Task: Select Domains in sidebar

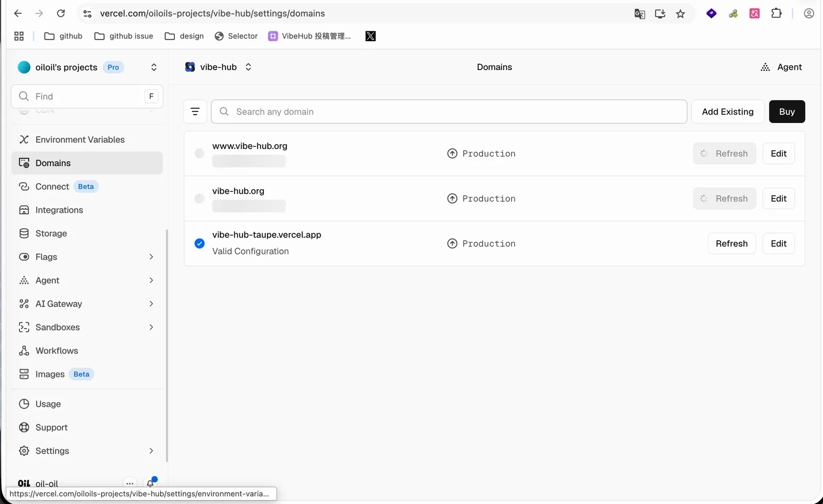Action: pyautogui.click(x=87, y=163)
